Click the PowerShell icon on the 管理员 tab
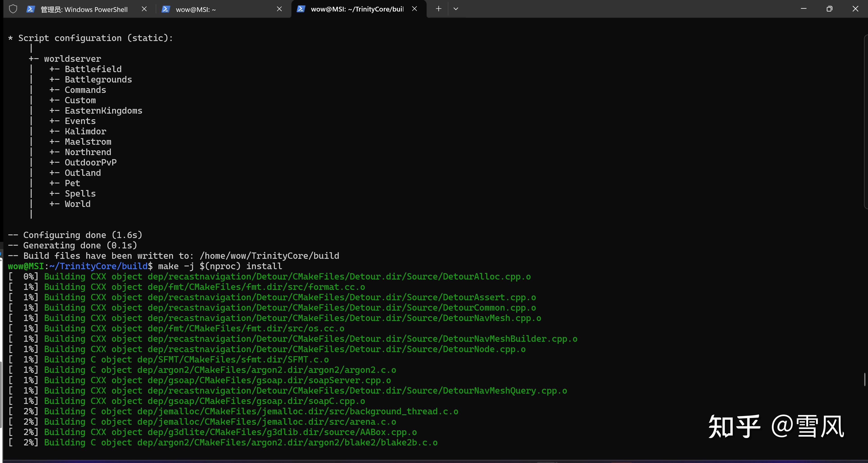Image resolution: width=868 pixels, height=463 pixels. pos(31,9)
